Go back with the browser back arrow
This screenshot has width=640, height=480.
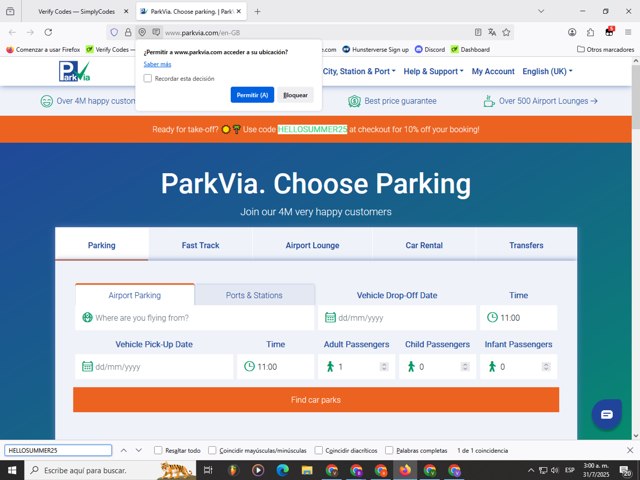tap(12, 32)
